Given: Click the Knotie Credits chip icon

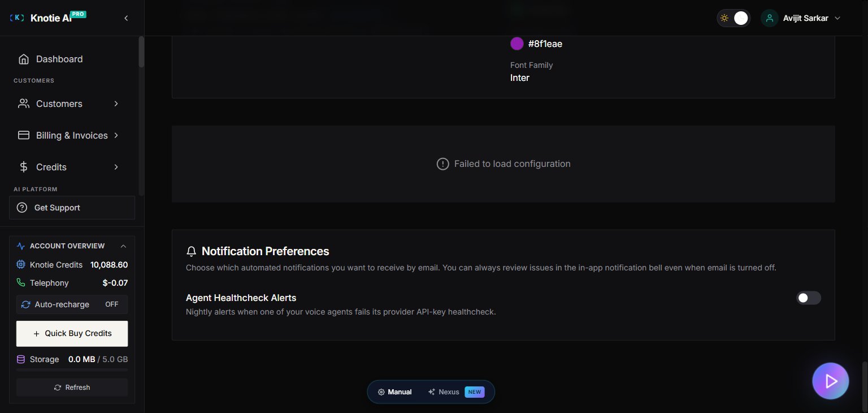Looking at the screenshot, I should point(21,265).
